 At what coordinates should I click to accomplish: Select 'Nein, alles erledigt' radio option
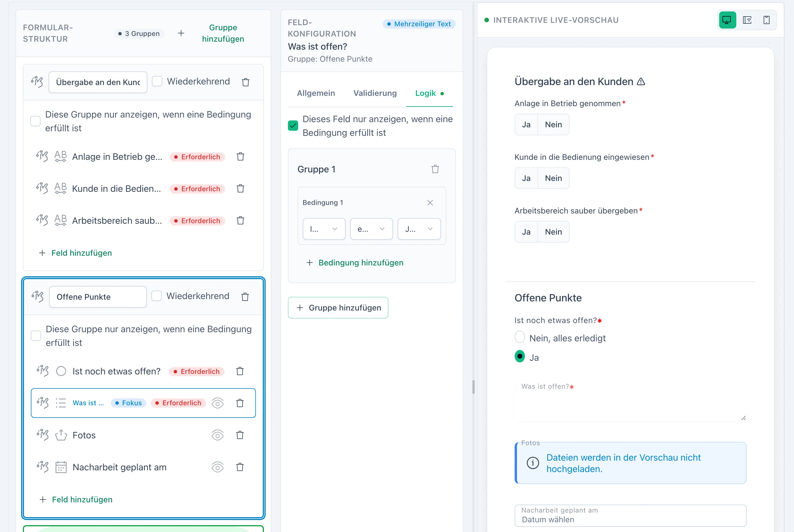(x=519, y=337)
